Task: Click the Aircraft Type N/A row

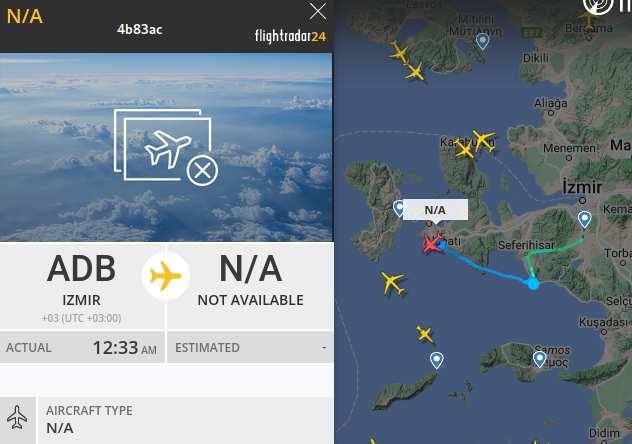Action: point(167,420)
